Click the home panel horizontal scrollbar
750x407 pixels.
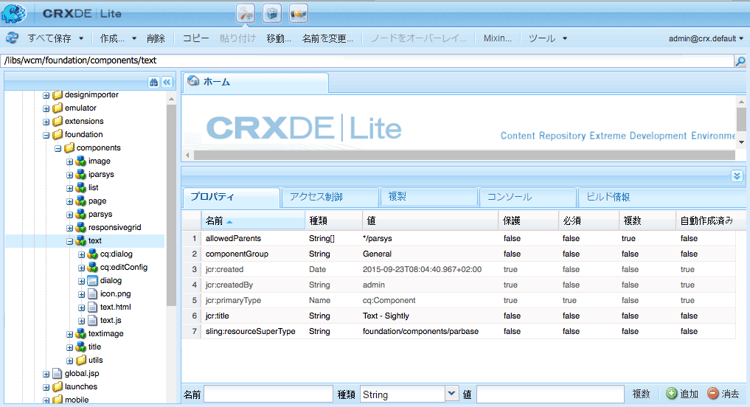click(x=464, y=155)
